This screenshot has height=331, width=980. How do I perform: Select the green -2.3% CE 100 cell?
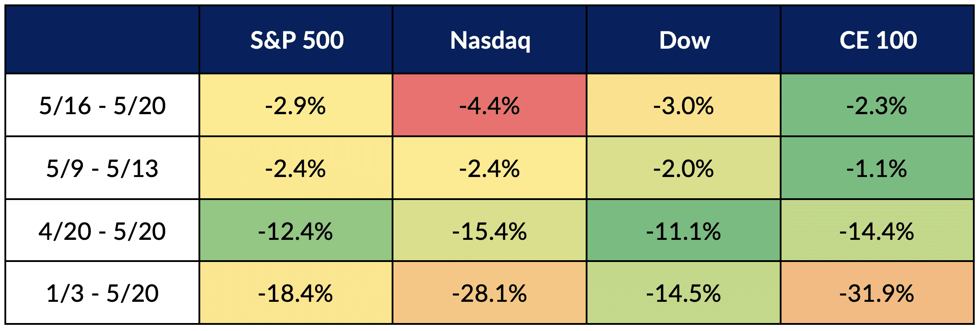click(x=877, y=106)
